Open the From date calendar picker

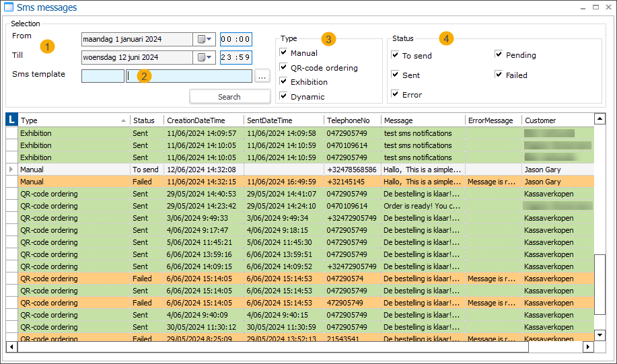pyautogui.click(x=205, y=39)
